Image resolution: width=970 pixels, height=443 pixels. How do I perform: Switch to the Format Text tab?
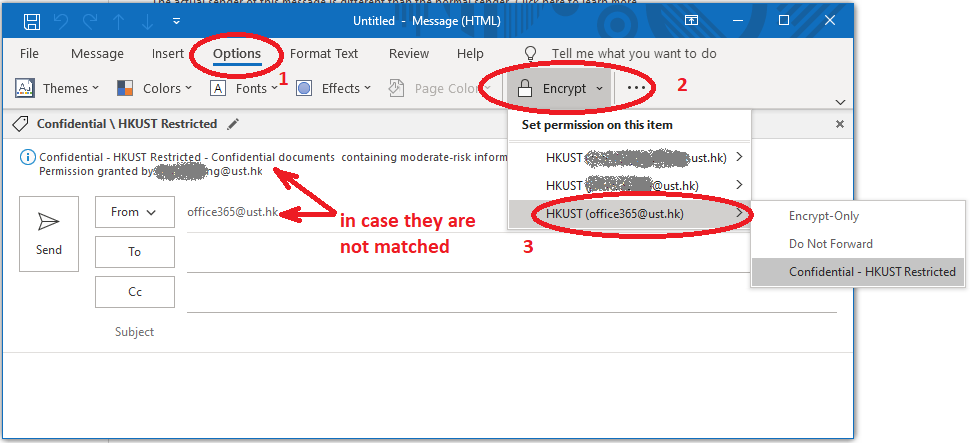[324, 54]
